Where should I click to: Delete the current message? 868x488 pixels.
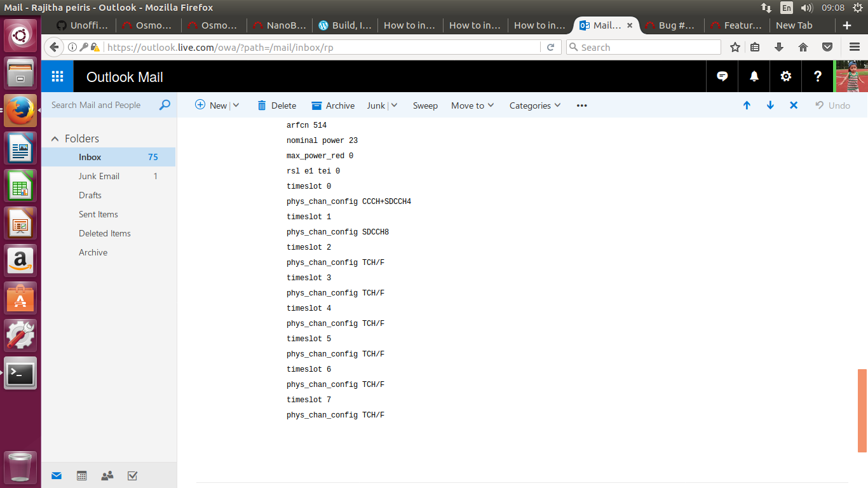tap(276, 105)
